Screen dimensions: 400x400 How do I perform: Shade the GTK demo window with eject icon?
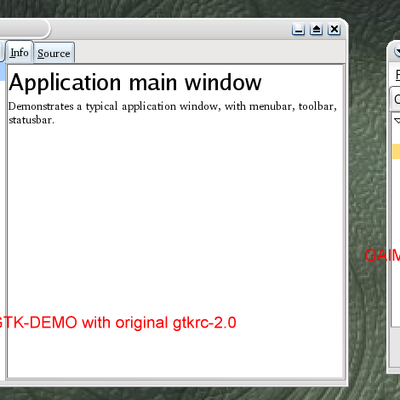(x=316, y=30)
